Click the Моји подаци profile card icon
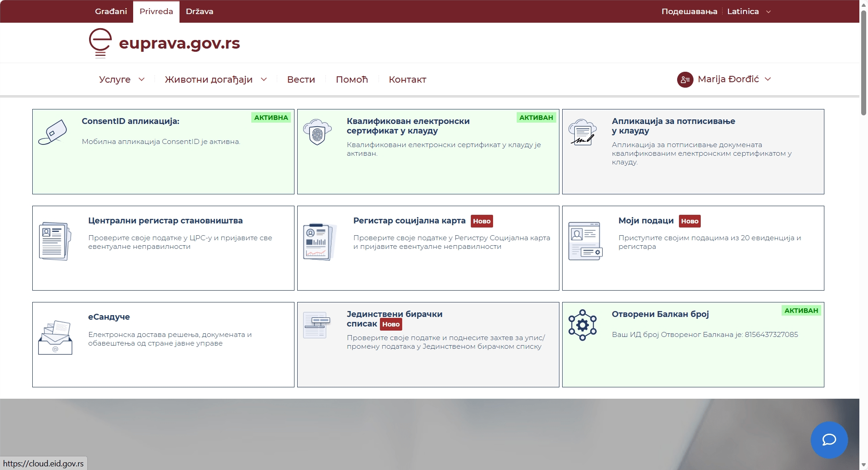This screenshot has width=868, height=470. [585, 241]
